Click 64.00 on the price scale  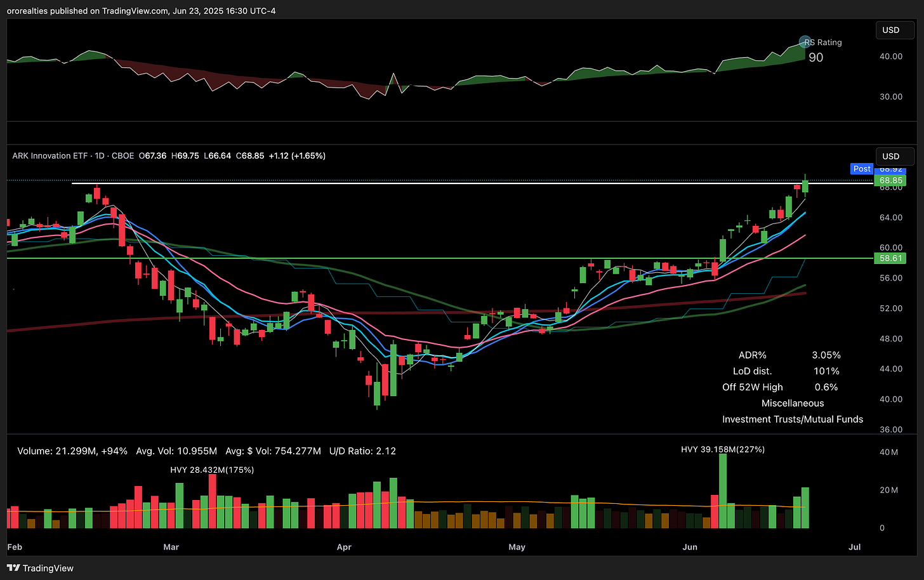click(891, 218)
